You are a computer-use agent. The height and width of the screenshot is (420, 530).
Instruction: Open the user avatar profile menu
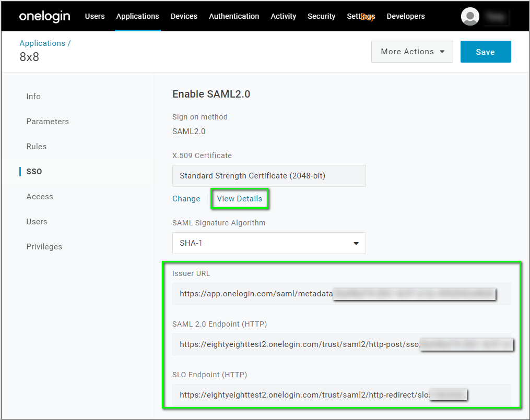coord(470,16)
